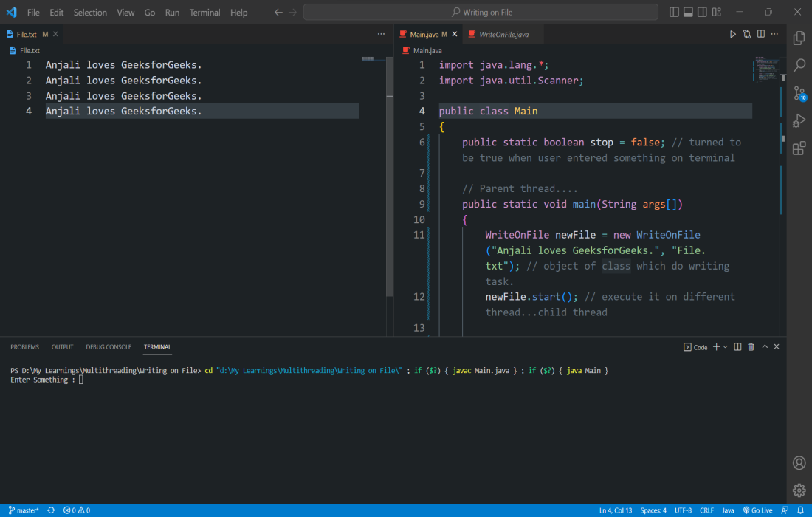
Task: Add new terminal with plus icon
Action: (x=716, y=347)
